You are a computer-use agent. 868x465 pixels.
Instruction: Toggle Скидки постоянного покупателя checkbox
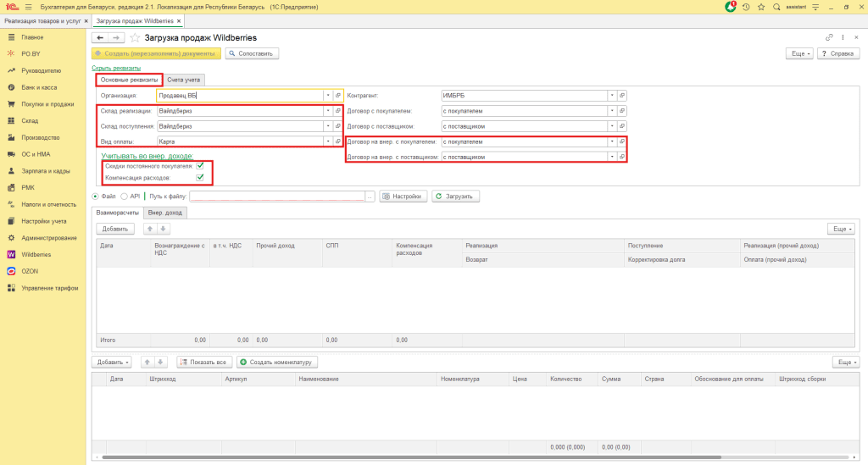click(x=200, y=166)
